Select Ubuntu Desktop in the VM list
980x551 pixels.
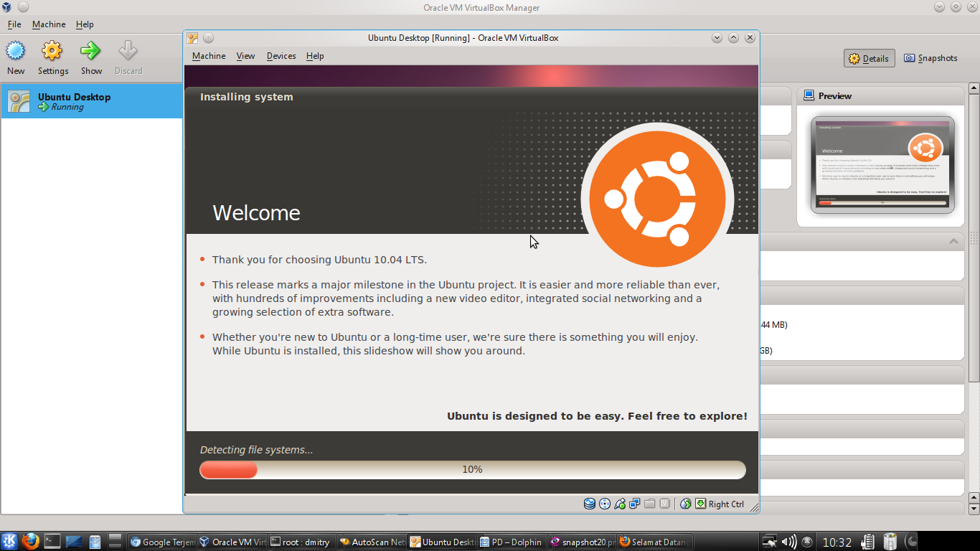point(91,101)
